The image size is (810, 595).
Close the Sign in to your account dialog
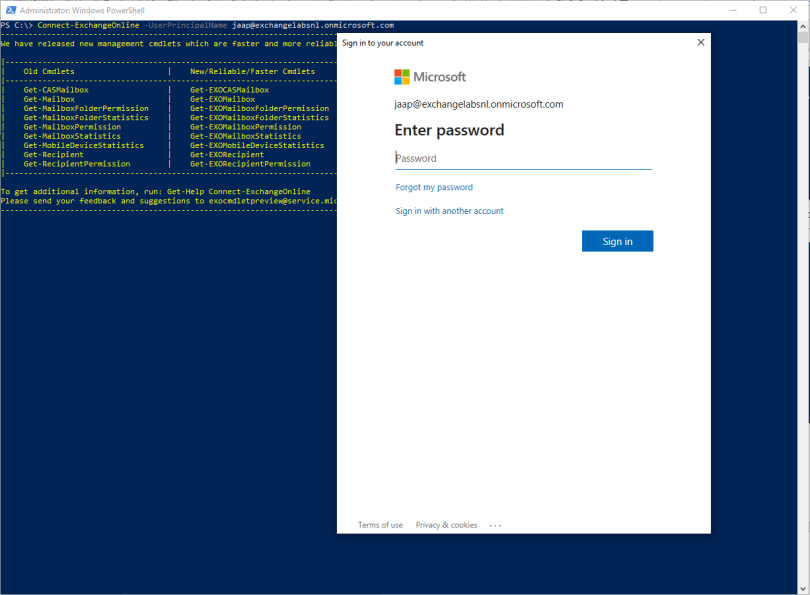tap(700, 42)
